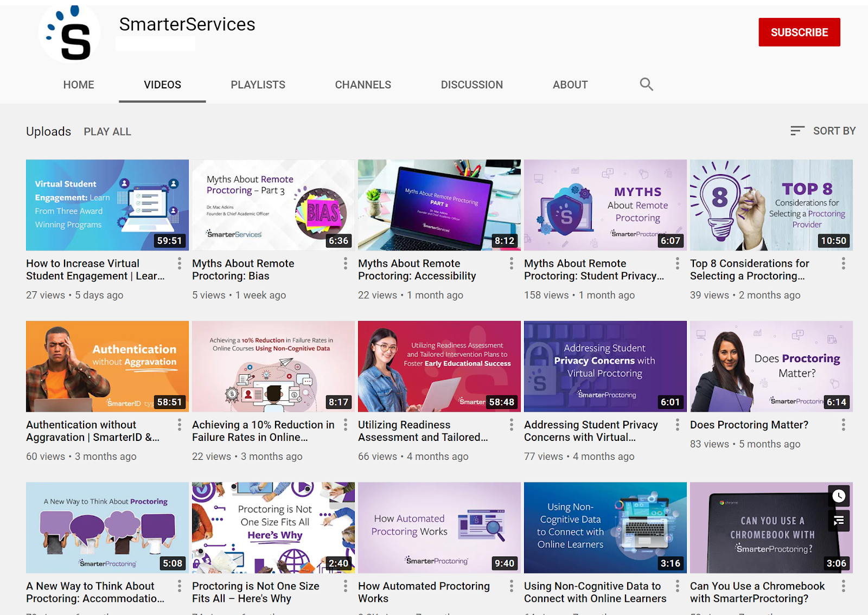Open three-dot menu for Addressing Student Privacy Concerns
This screenshot has height=615, width=868.
678,425
